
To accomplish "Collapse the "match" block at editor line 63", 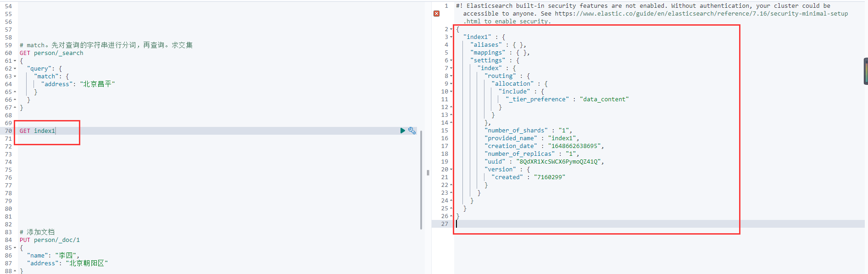I will 15,77.
